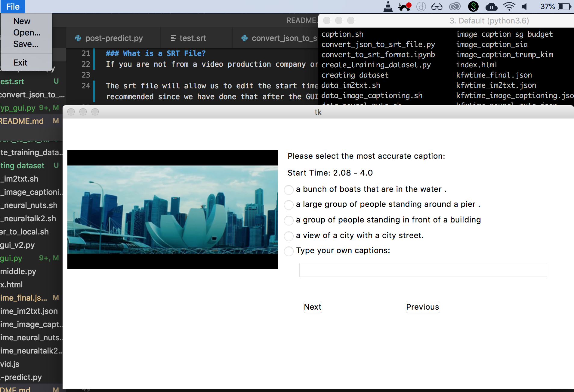Image resolution: width=574 pixels, height=392 pixels.
Task: Minimize the tk window
Action: coord(83,112)
